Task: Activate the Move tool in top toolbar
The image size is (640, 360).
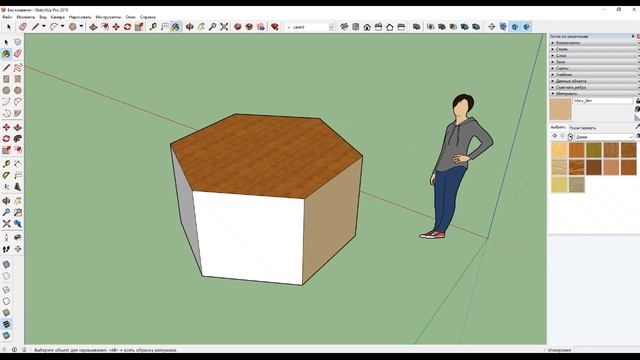Action: (116, 27)
